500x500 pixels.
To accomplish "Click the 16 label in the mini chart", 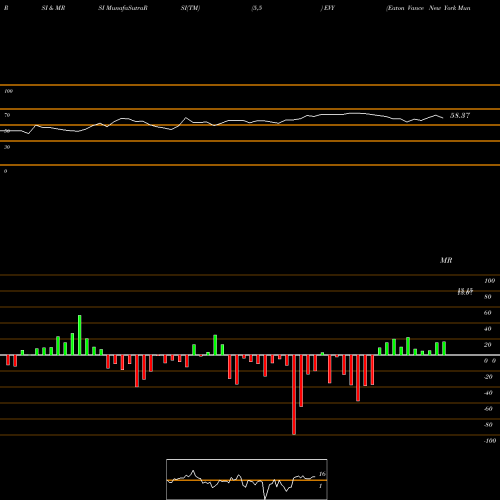I will [322, 474].
